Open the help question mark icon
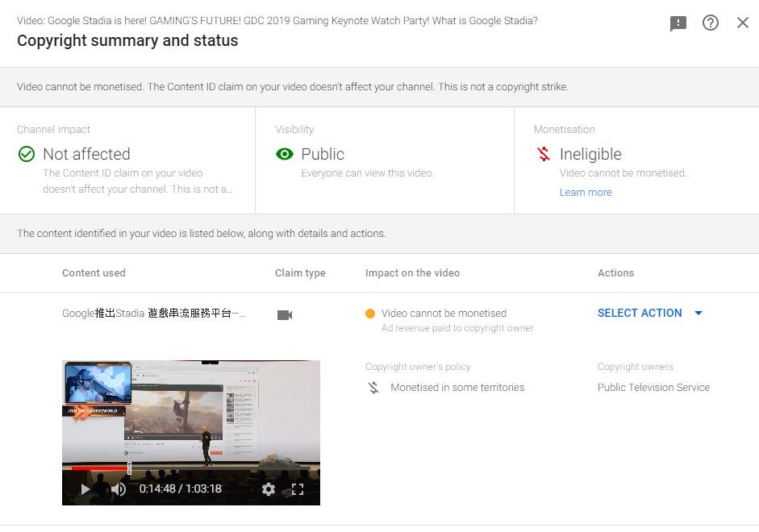The width and height of the screenshot is (759, 532). tap(710, 23)
